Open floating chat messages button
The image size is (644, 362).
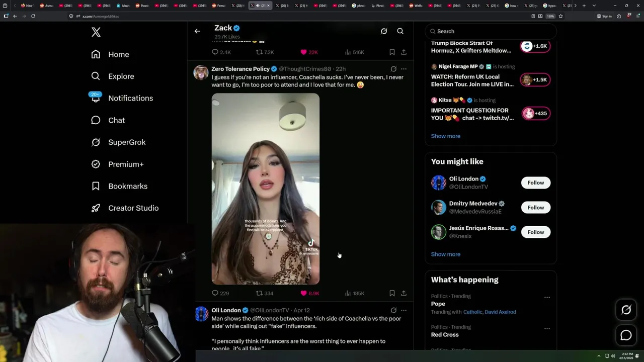[x=626, y=335]
